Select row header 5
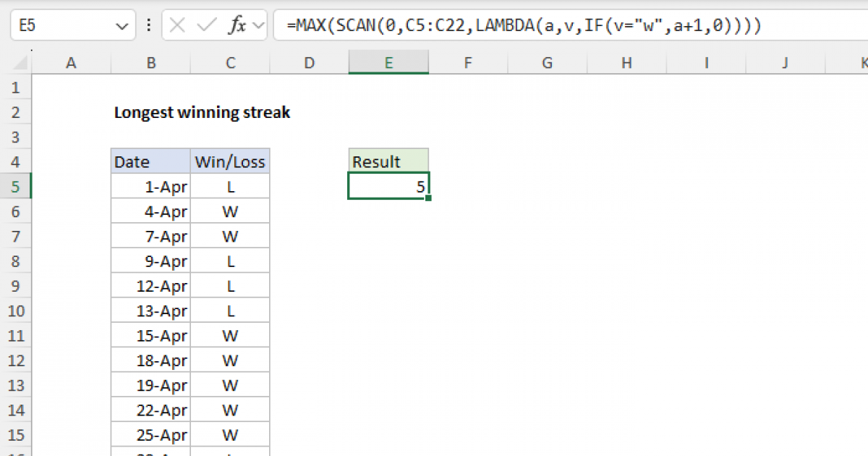868x456 pixels. point(16,187)
